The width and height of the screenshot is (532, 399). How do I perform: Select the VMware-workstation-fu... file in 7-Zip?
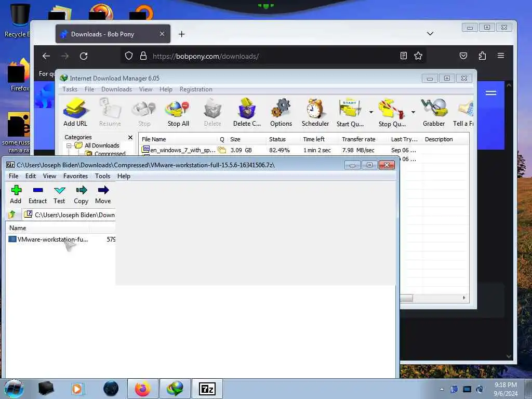tap(48, 239)
